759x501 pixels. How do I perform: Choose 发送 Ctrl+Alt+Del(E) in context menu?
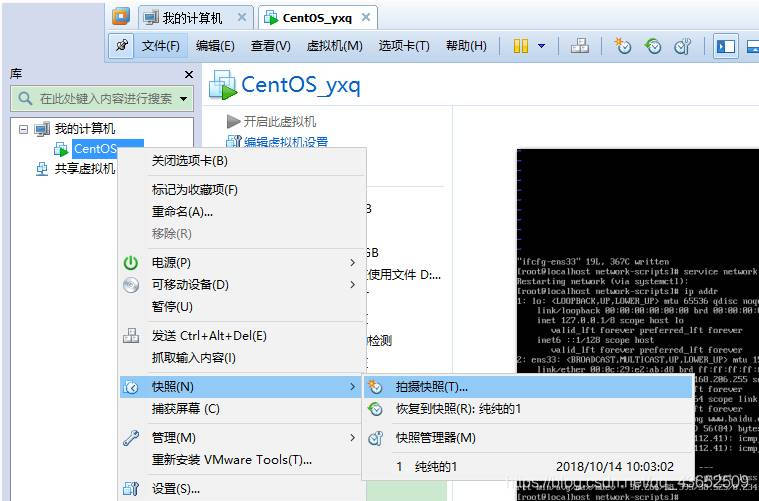point(242,336)
